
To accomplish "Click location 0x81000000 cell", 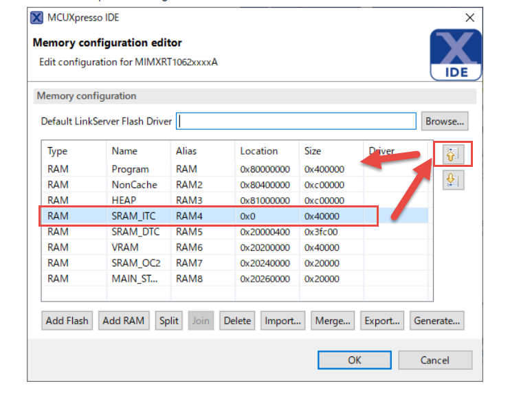I will [x=265, y=201].
